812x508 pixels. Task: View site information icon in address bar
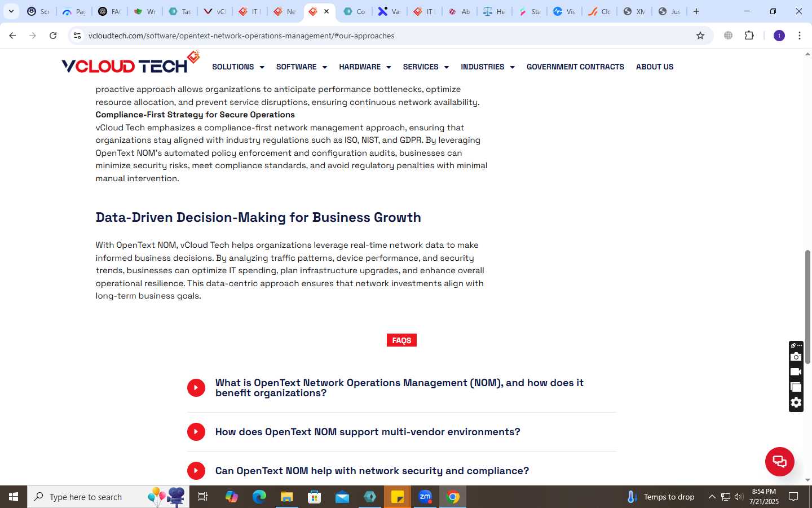77,36
